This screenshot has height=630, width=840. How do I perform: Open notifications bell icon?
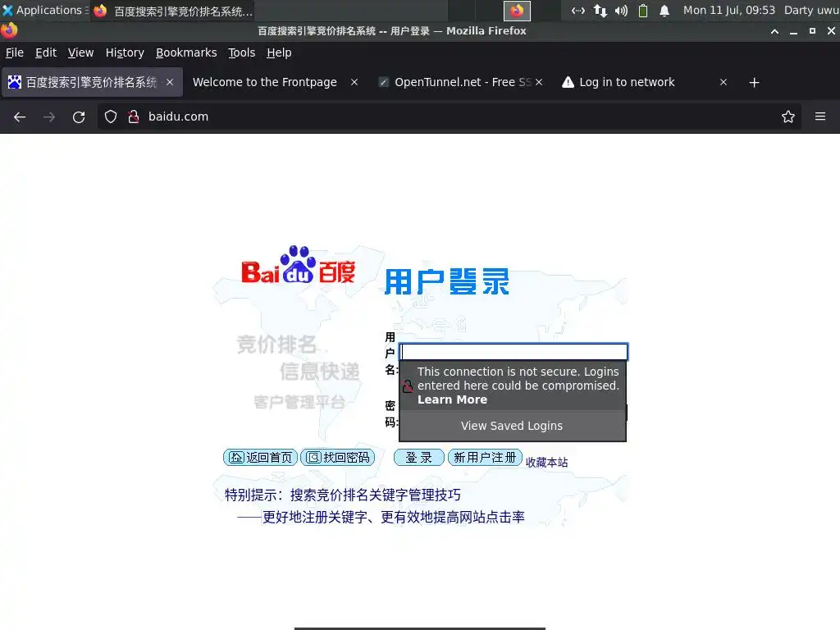(x=664, y=11)
